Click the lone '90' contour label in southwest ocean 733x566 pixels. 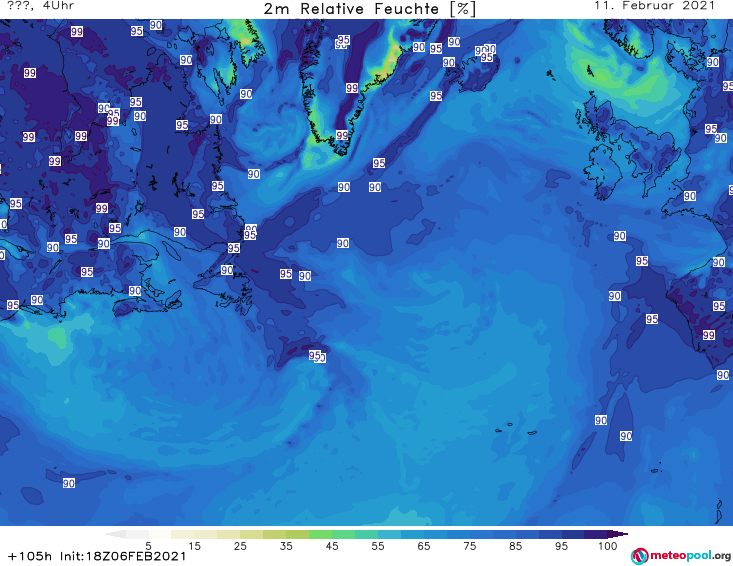(69, 483)
